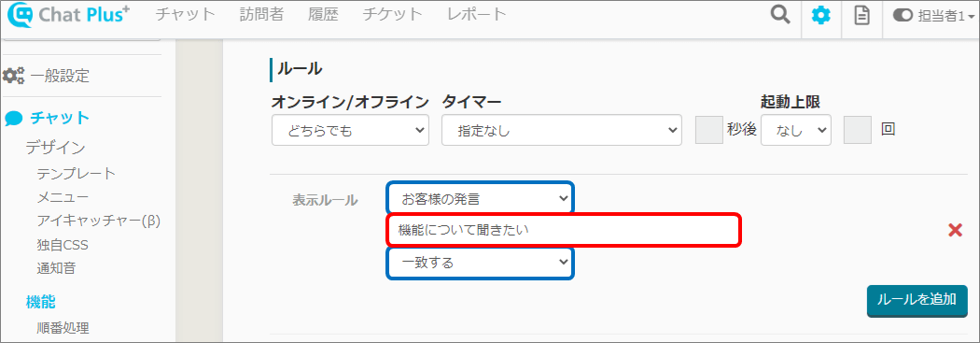Open the 起動上限 なし dropdown
The height and width of the screenshot is (343, 980).
pyautogui.click(x=795, y=130)
